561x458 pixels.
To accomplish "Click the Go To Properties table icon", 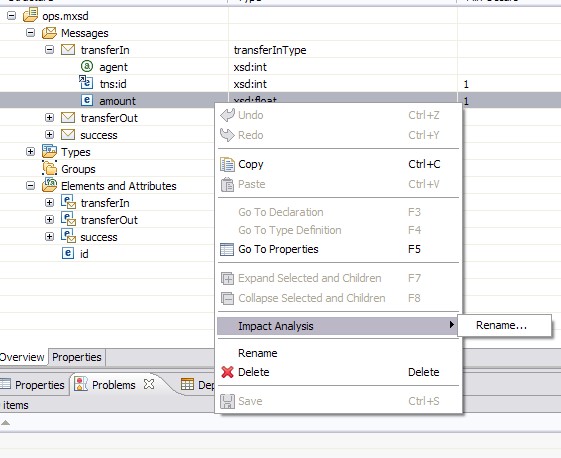I will click(x=227, y=249).
